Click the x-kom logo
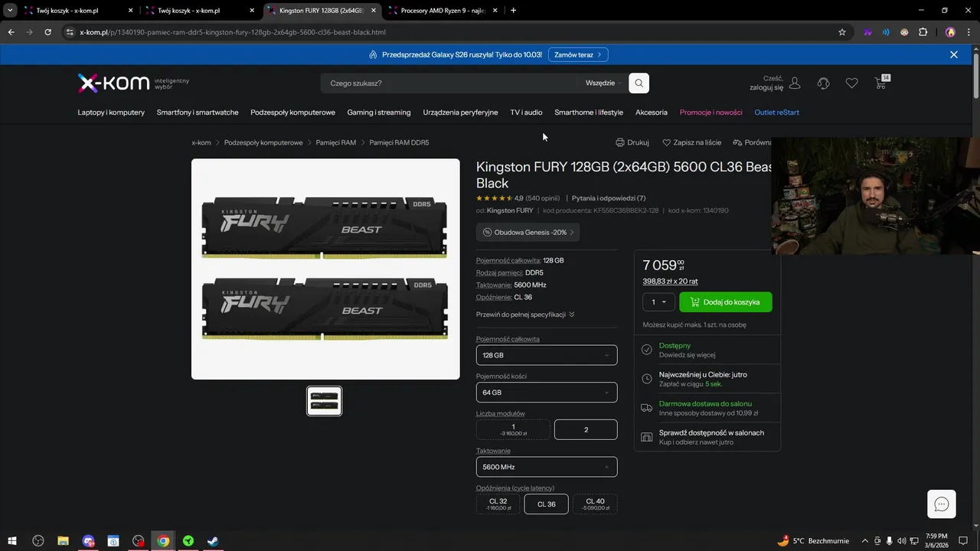 tap(113, 83)
